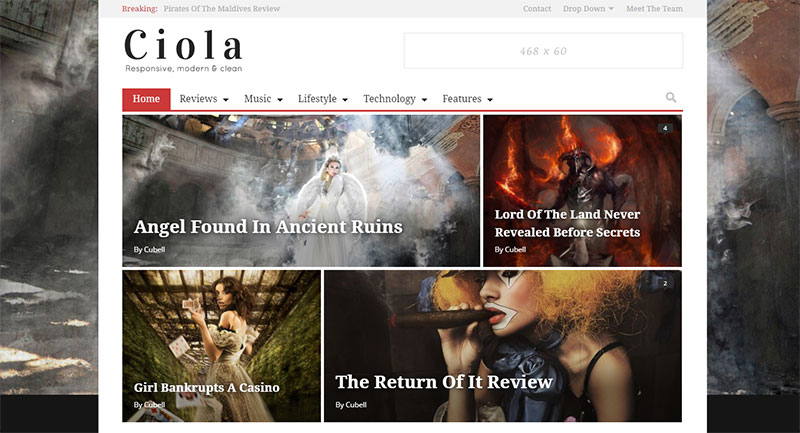This screenshot has height=433, width=800.
Task: Open Meet The Team page
Action: point(654,9)
